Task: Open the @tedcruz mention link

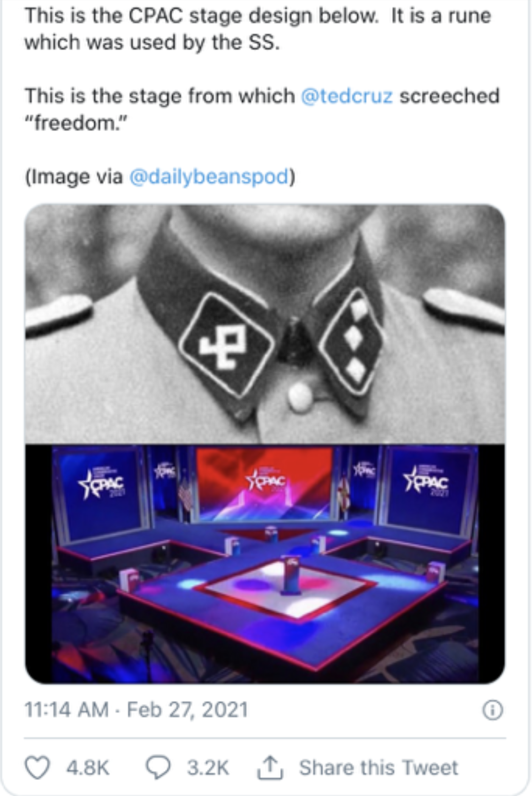Action: pyautogui.click(x=346, y=96)
